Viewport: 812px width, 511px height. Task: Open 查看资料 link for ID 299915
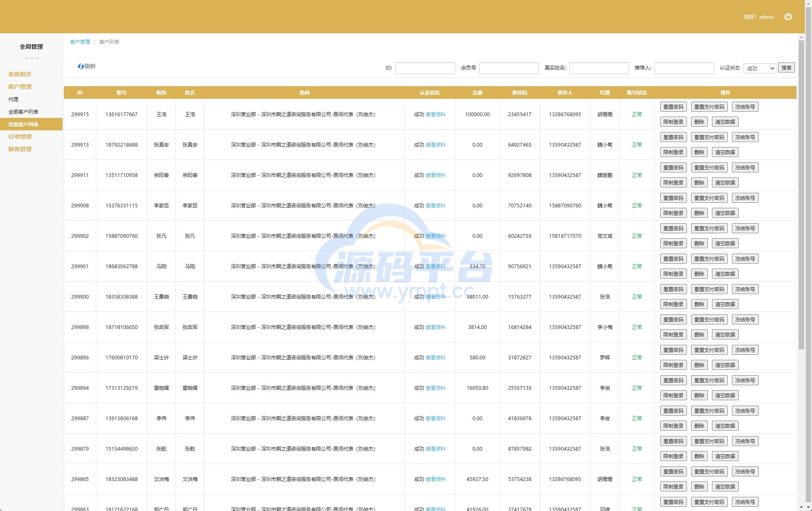pos(436,115)
